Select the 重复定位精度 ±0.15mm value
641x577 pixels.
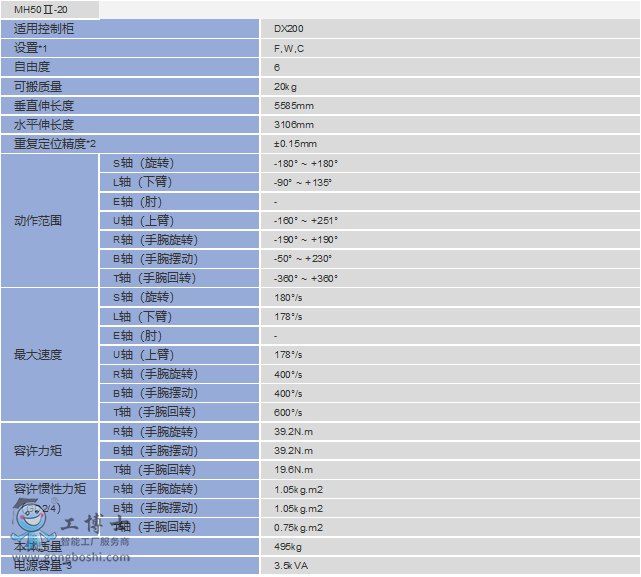pyautogui.click(x=295, y=144)
